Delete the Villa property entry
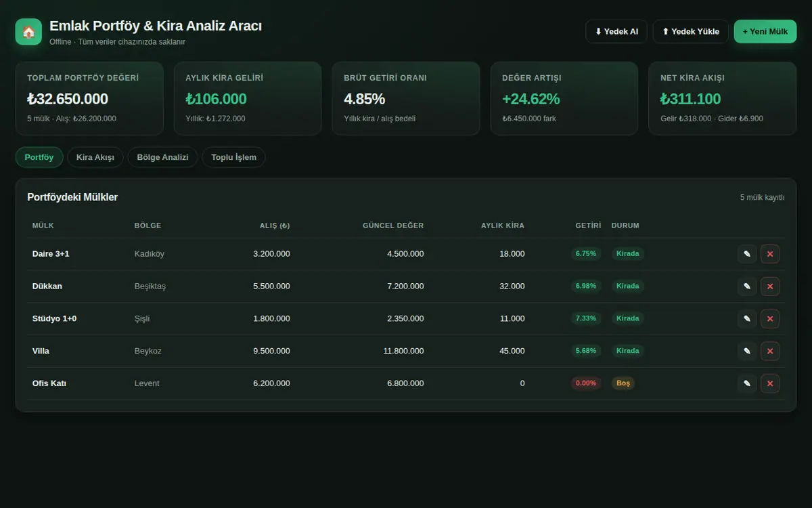812x508 pixels. [770, 351]
